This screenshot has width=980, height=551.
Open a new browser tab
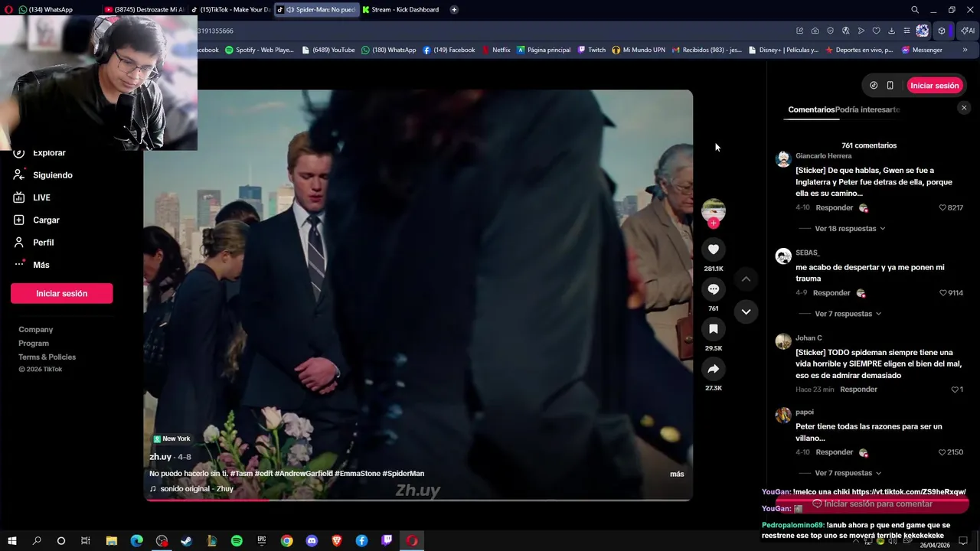454,10
